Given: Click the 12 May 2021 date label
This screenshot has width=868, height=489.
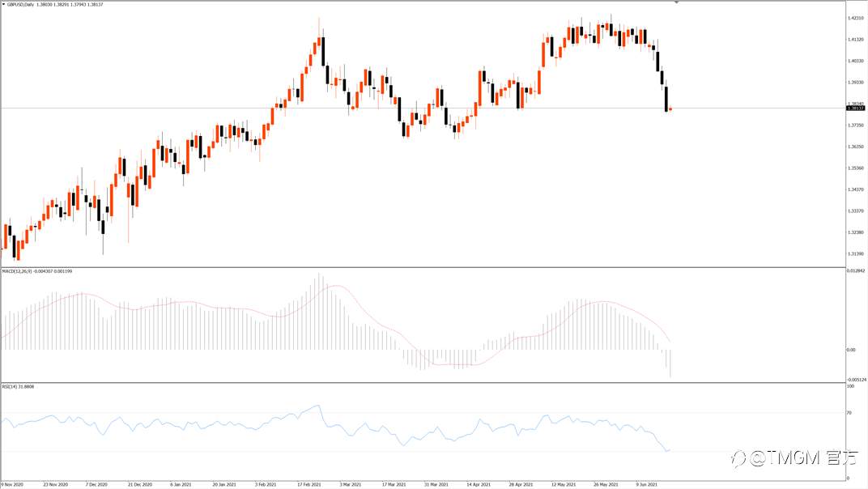Looking at the screenshot, I should [563, 485].
